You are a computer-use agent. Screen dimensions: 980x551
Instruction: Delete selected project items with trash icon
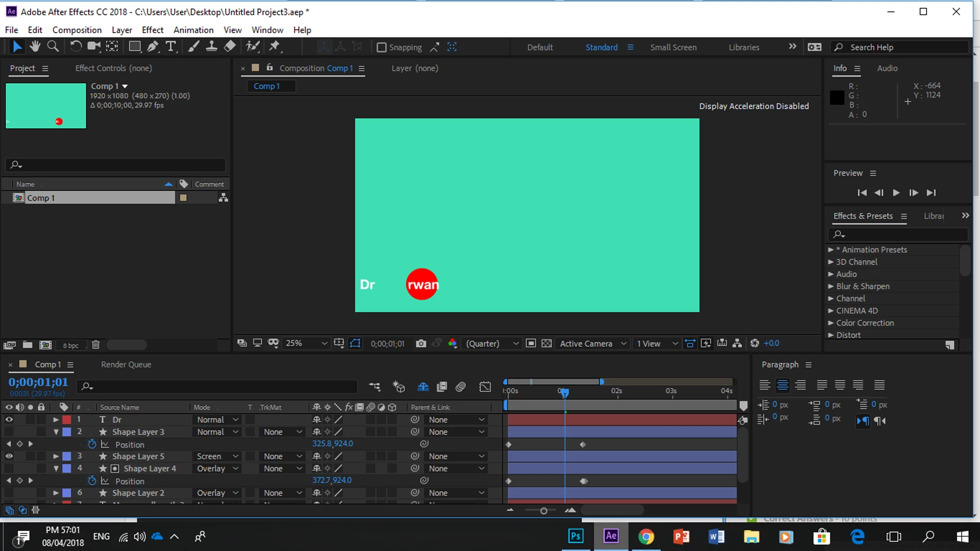coord(95,345)
